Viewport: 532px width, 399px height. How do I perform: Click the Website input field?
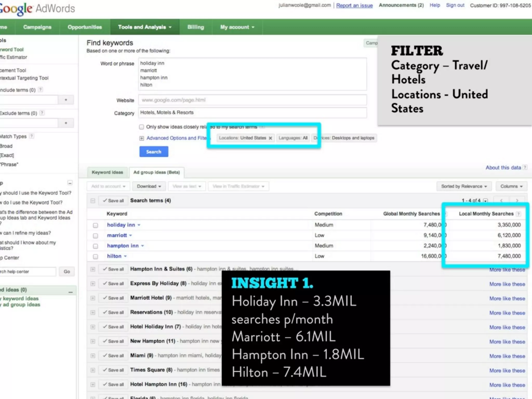coord(252,100)
